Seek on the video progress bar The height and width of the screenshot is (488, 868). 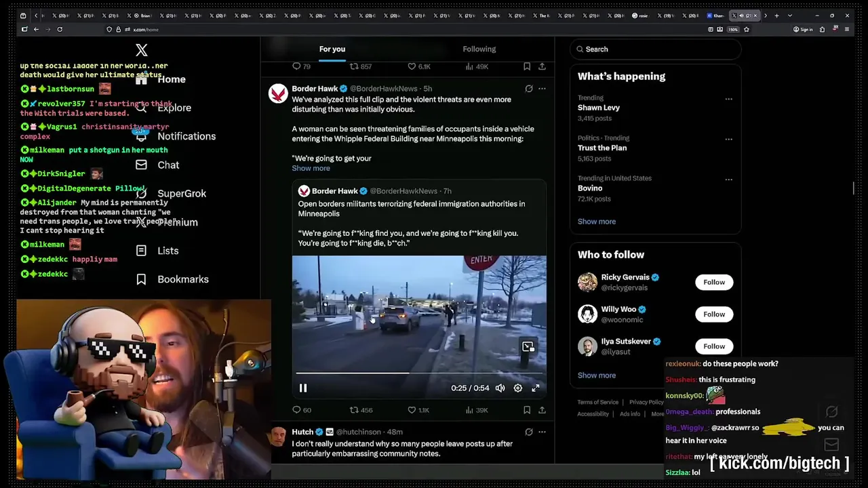point(419,373)
